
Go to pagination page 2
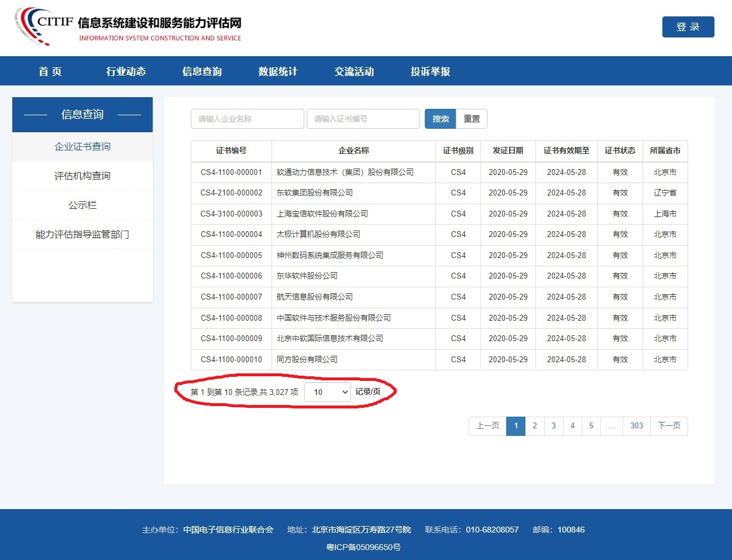tap(535, 426)
